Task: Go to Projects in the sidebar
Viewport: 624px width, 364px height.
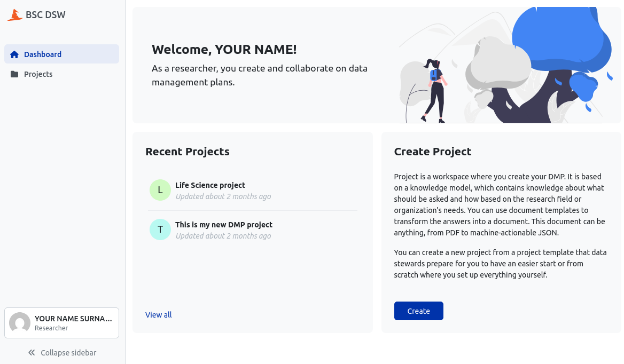Action: pos(38,74)
